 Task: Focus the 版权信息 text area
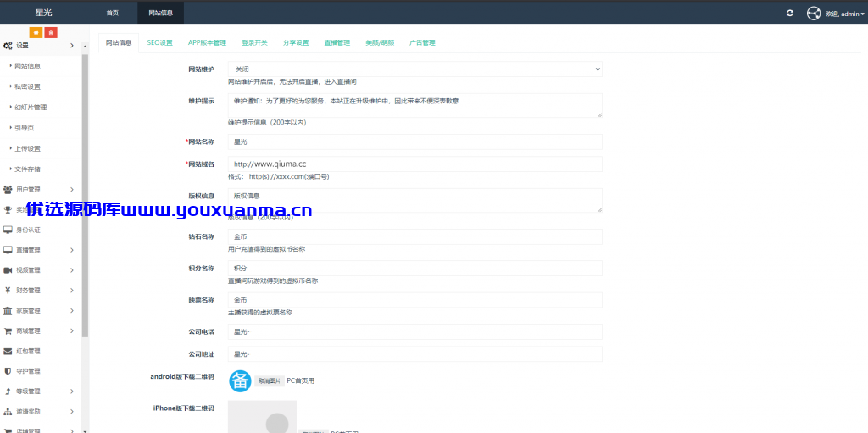(415, 201)
